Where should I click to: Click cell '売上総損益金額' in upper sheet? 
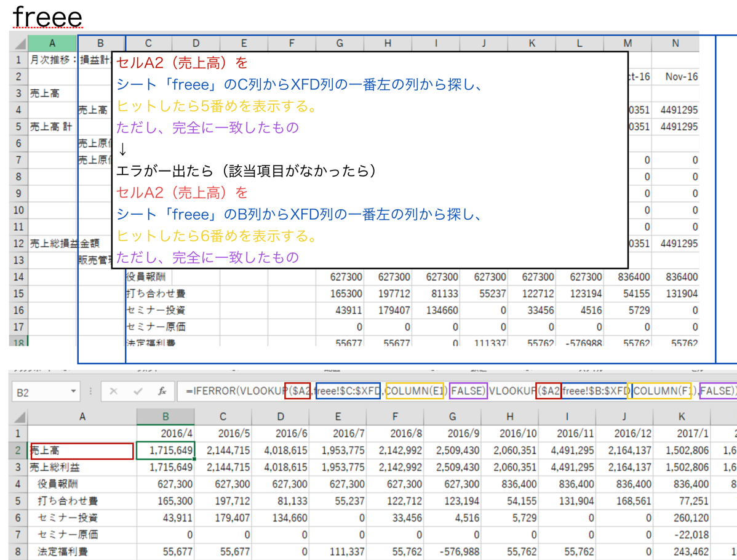coord(52,244)
